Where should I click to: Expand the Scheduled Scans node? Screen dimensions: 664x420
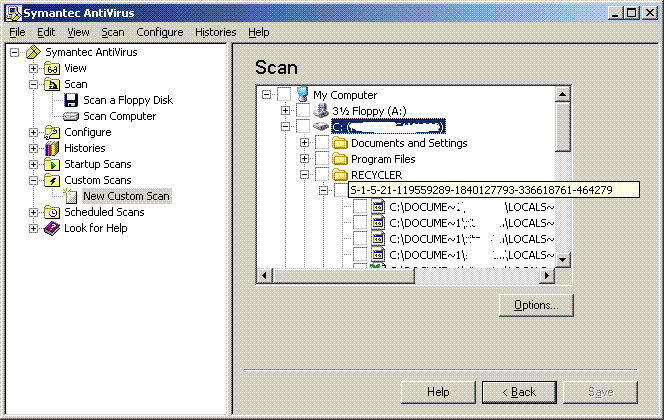point(33,212)
